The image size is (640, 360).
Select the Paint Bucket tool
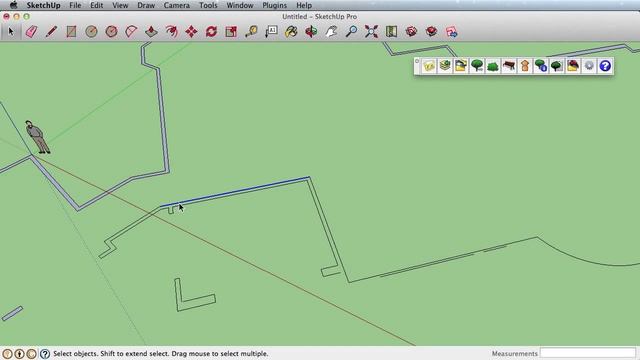[291, 31]
